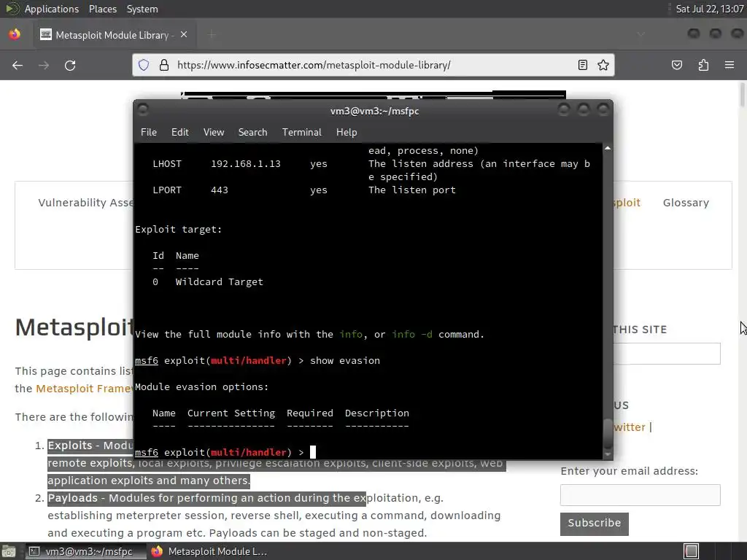Image resolution: width=747 pixels, height=560 pixels.
Task: Click the 'Exploit target:' heading text
Action: (178, 230)
